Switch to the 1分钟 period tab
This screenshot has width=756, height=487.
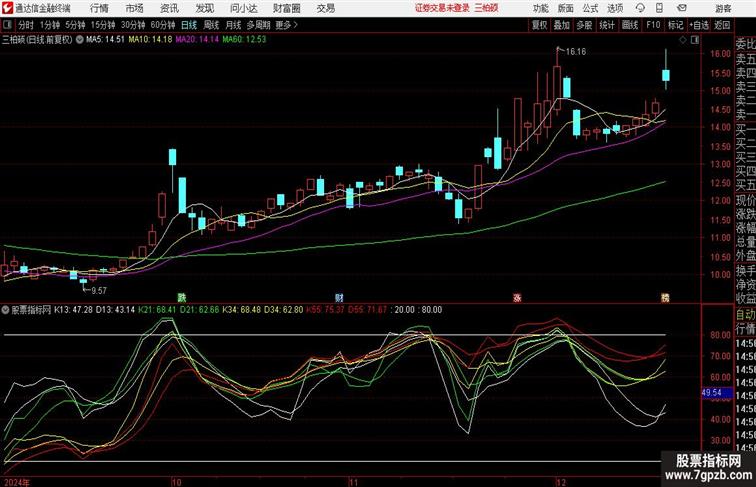[50, 25]
